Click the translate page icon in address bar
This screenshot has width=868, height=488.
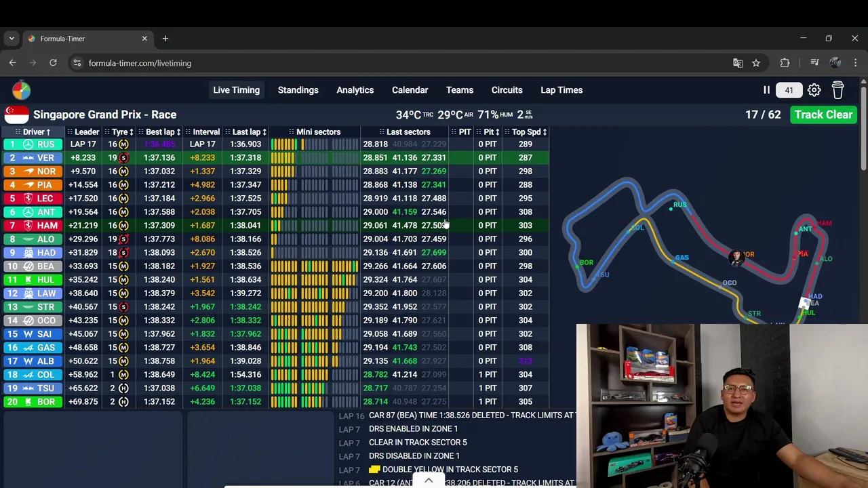[x=738, y=63]
